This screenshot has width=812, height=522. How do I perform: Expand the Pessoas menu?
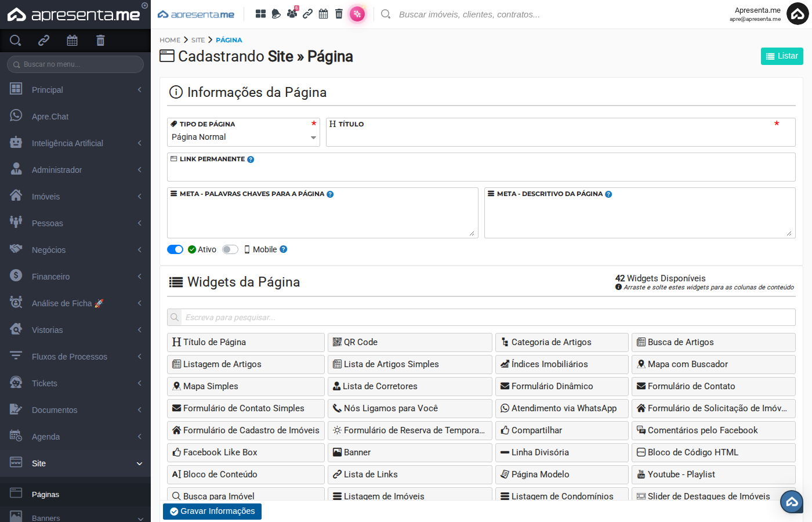coord(75,223)
